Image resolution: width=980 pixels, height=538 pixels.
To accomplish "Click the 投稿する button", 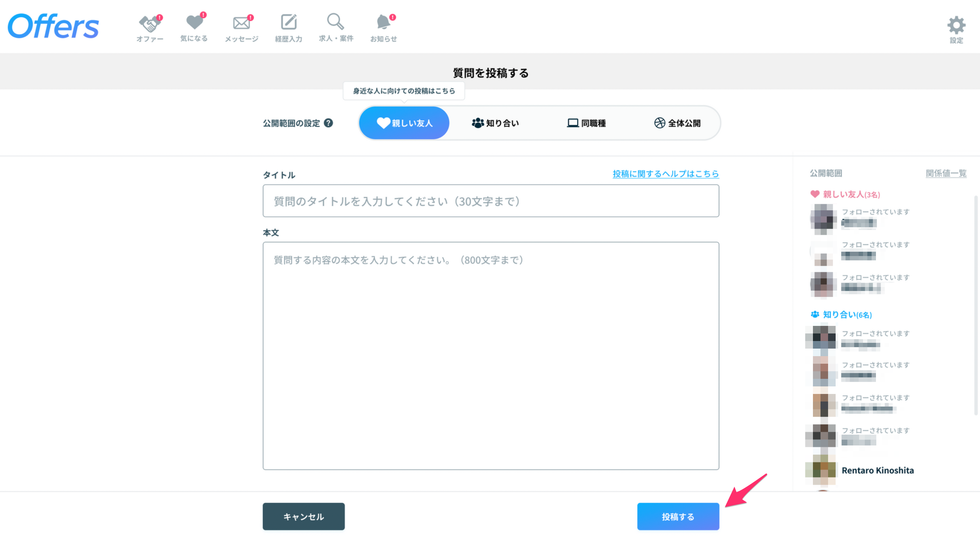I will click(678, 516).
